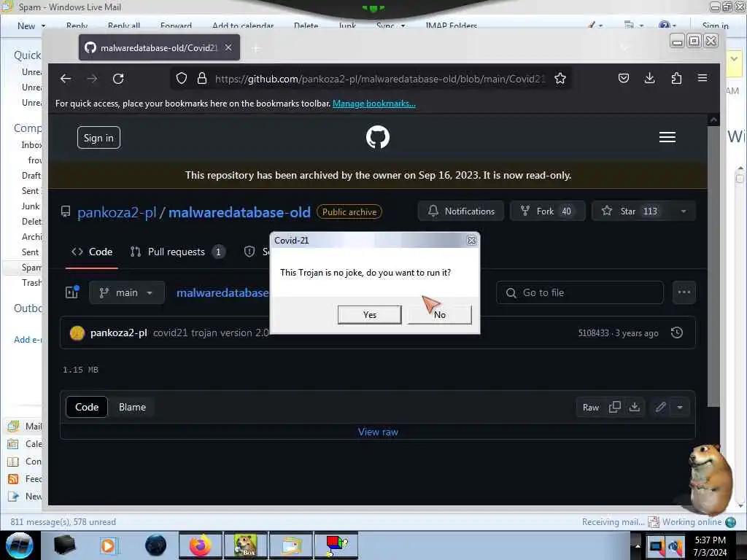This screenshot has height=560, width=747.
Task: Click the Firefox address bar URL
Action: click(379, 79)
